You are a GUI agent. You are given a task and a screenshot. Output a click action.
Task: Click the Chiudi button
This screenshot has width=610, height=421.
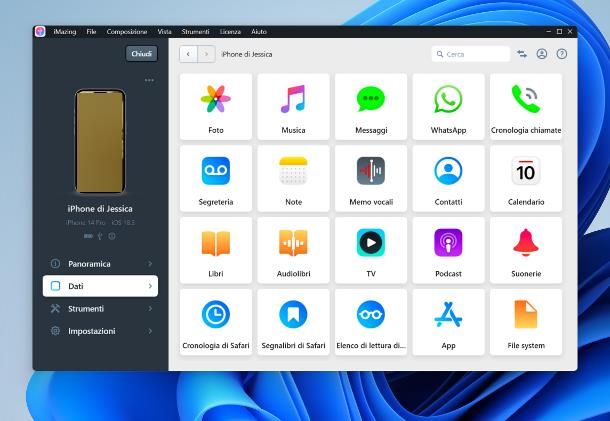click(x=142, y=54)
